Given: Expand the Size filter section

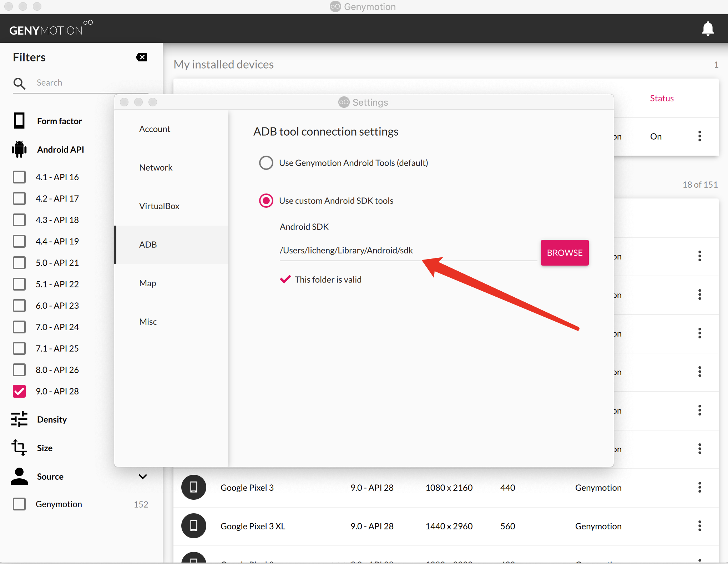Looking at the screenshot, I should coord(45,448).
